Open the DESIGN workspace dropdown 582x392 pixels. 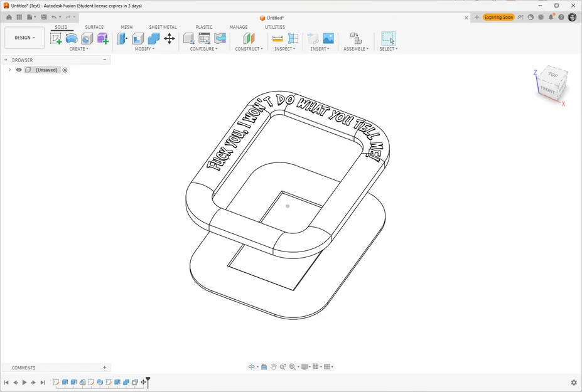24,38
